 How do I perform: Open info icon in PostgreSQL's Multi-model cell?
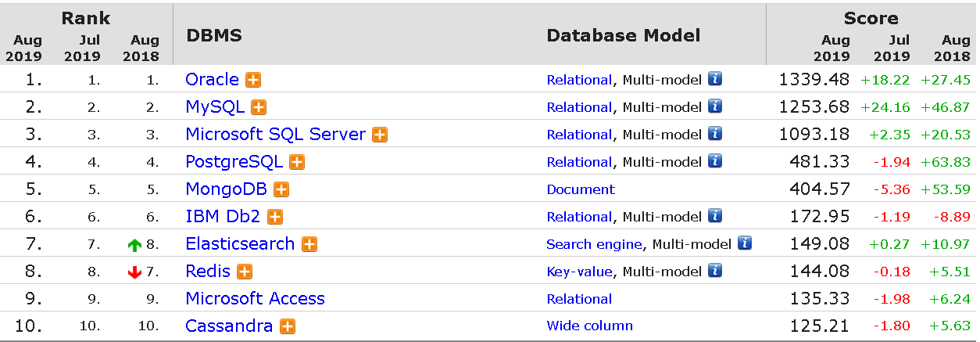click(x=715, y=161)
